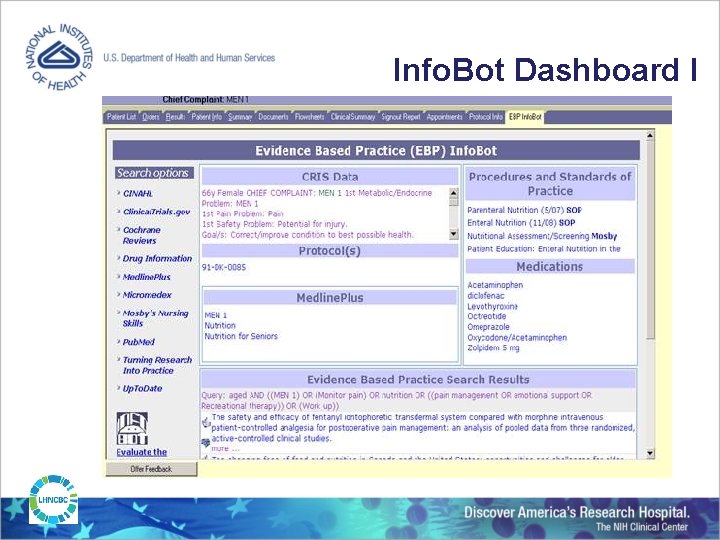Click icon next to 'more ...' link
The image size is (720, 540).
[205, 443]
